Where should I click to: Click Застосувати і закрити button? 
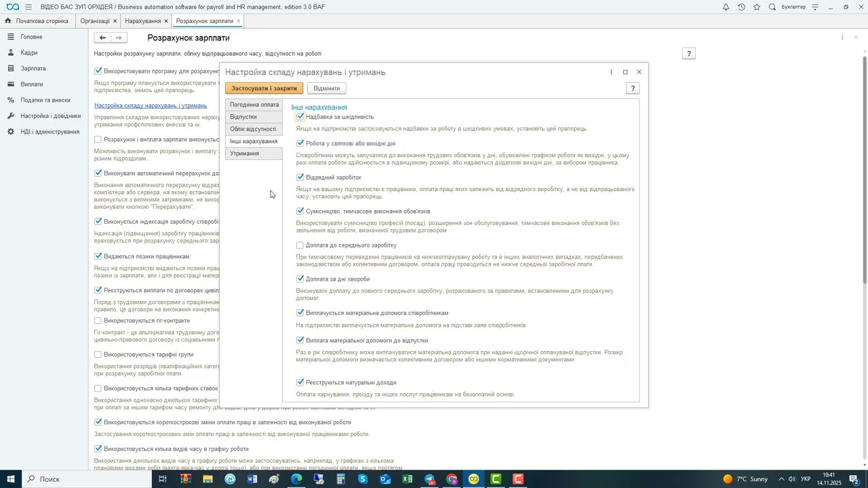pos(264,88)
